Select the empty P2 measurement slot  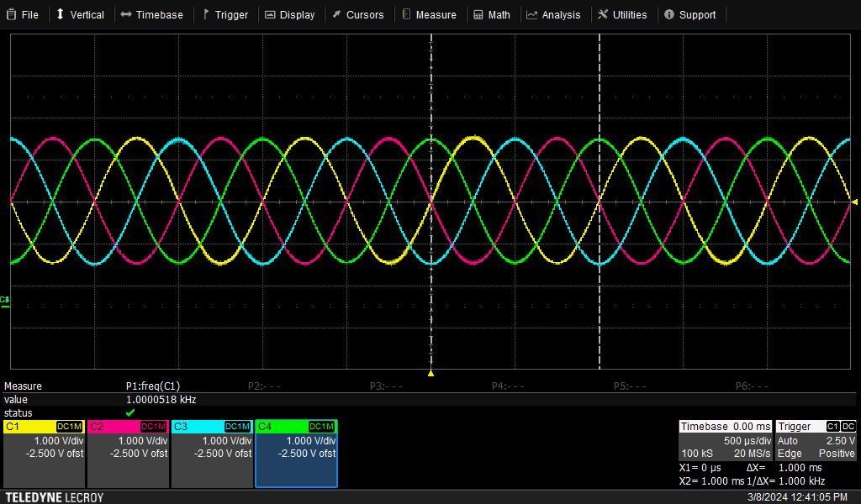(x=264, y=386)
